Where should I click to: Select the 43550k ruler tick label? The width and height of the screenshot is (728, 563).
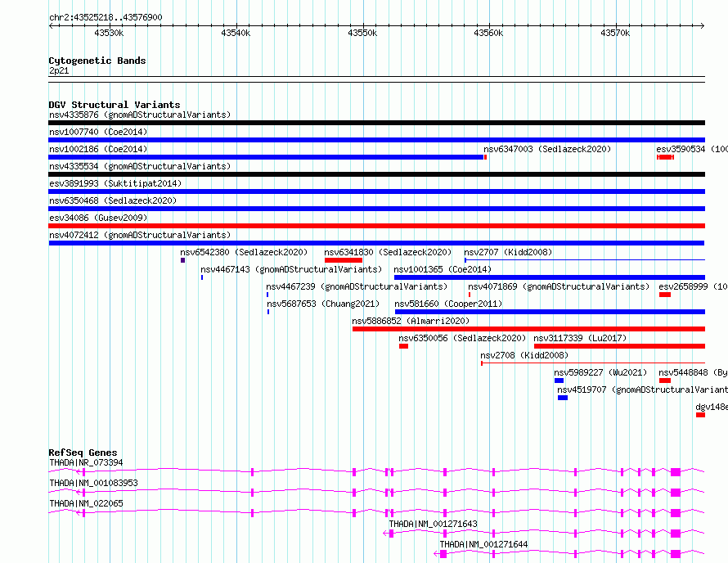pos(362,33)
